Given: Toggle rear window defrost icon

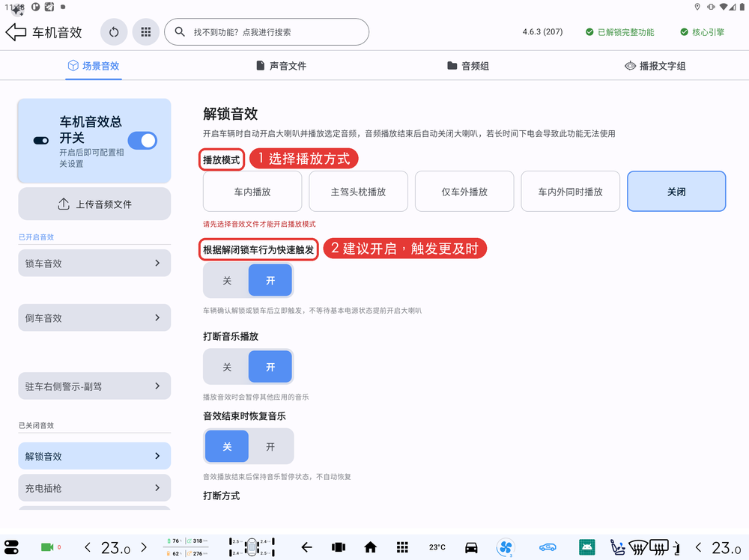Looking at the screenshot, I should [659, 547].
